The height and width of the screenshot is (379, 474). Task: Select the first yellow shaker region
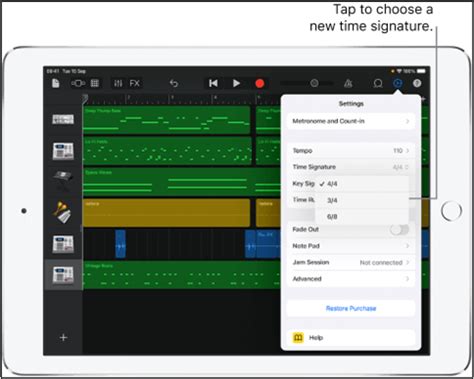pos(166,213)
